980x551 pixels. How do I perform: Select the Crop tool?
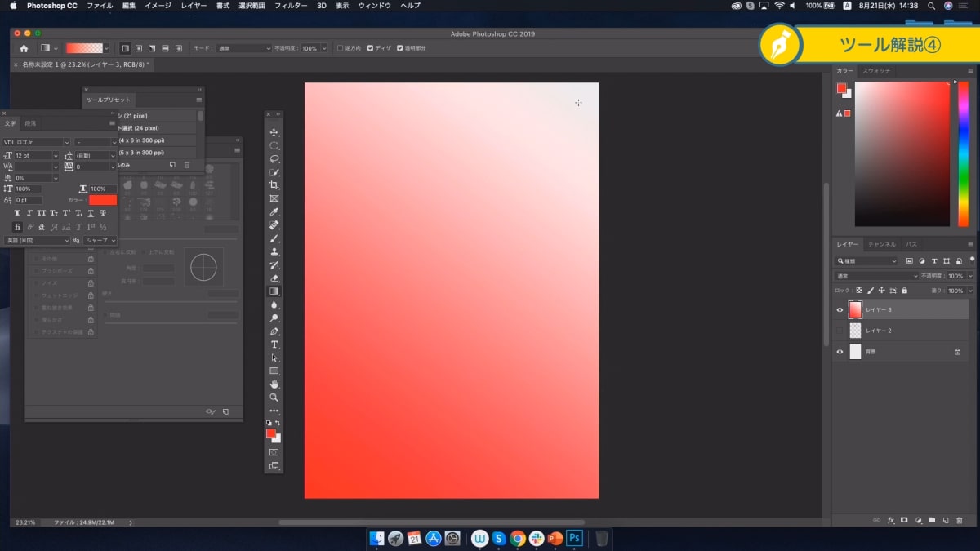[274, 185]
